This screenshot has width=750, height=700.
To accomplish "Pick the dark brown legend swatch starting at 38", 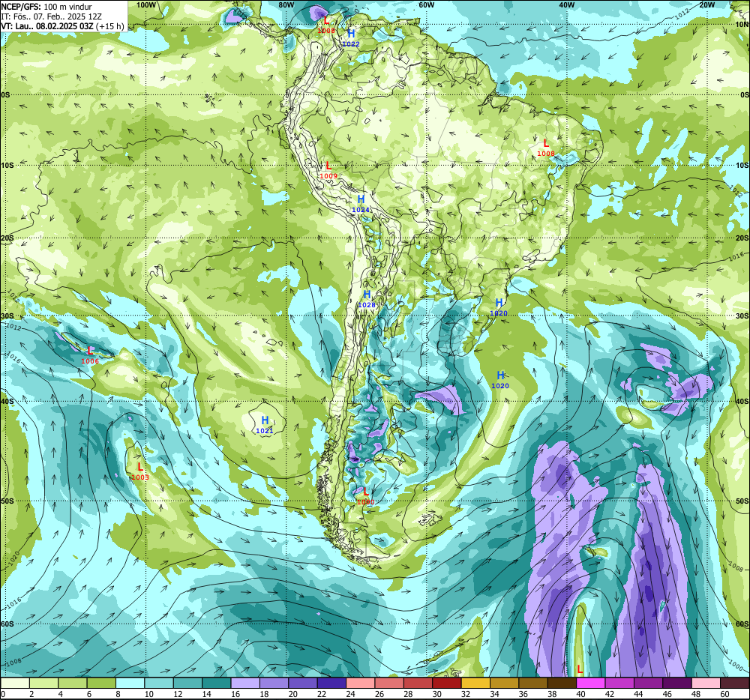I will 562,684.
